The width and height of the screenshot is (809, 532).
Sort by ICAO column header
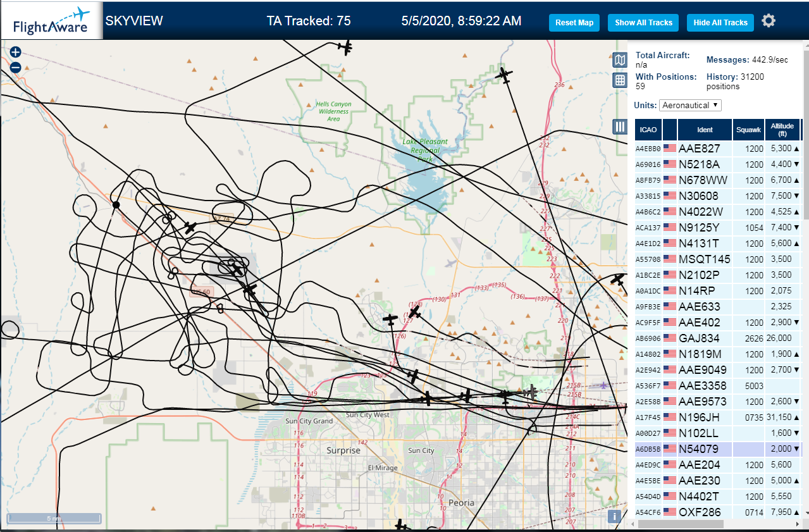pos(648,130)
